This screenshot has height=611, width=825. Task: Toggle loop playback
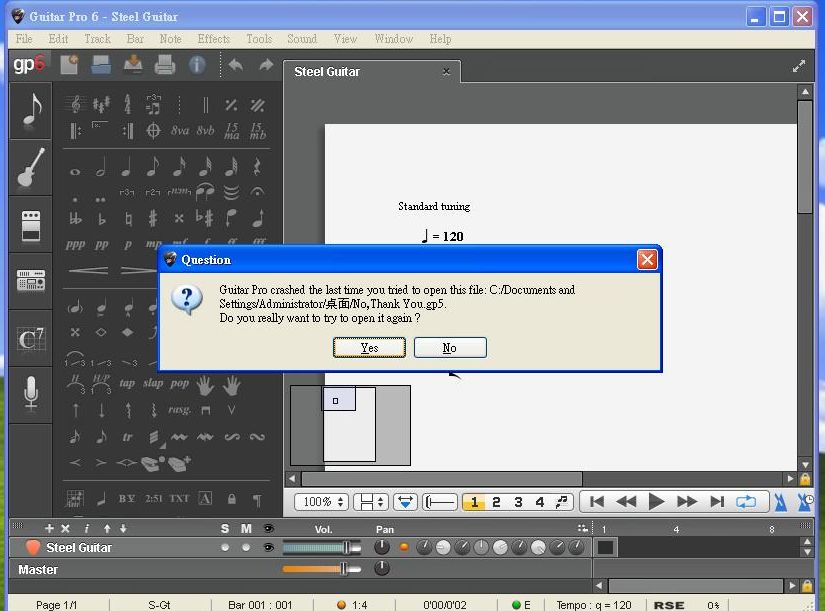click(746, 502)
